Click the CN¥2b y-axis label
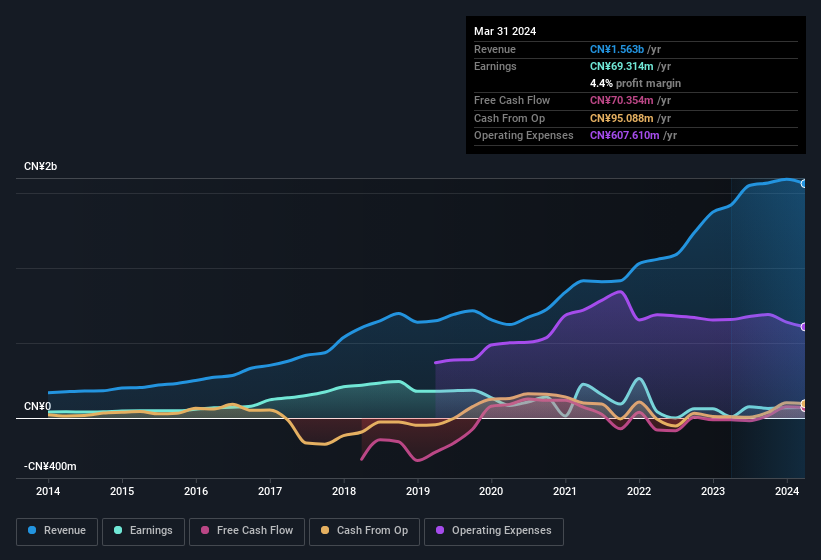The width and height of the screenshot is (821, 560). [x=40, y=166]
